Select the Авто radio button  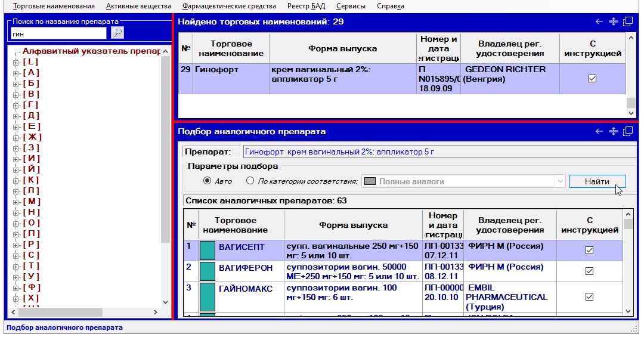click(207, 181)
